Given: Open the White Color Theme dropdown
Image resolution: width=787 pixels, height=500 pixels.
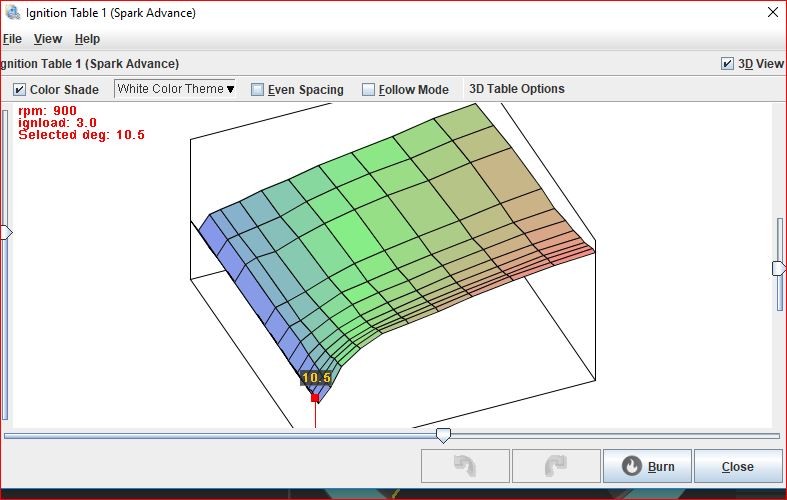Looking at the screenshot, I should (175, 89).
